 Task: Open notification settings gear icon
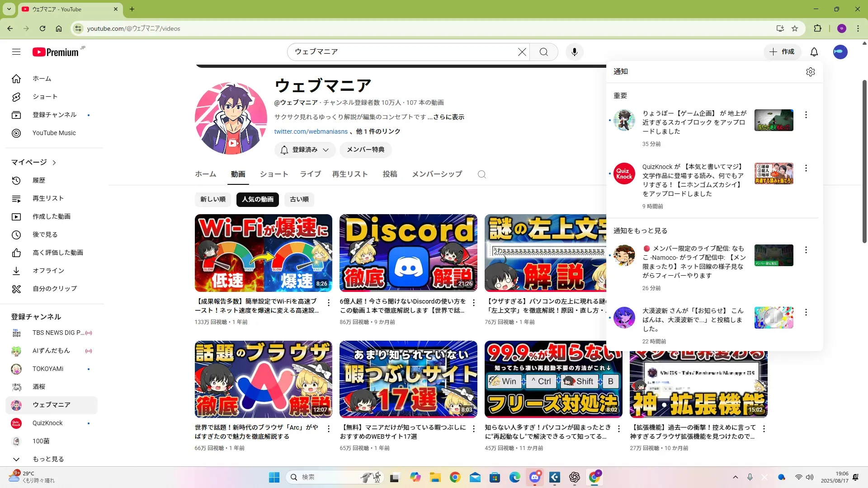coord(810,72)
